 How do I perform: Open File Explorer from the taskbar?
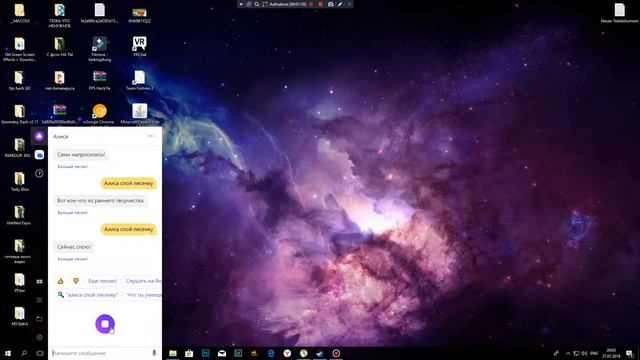point(173,353)
